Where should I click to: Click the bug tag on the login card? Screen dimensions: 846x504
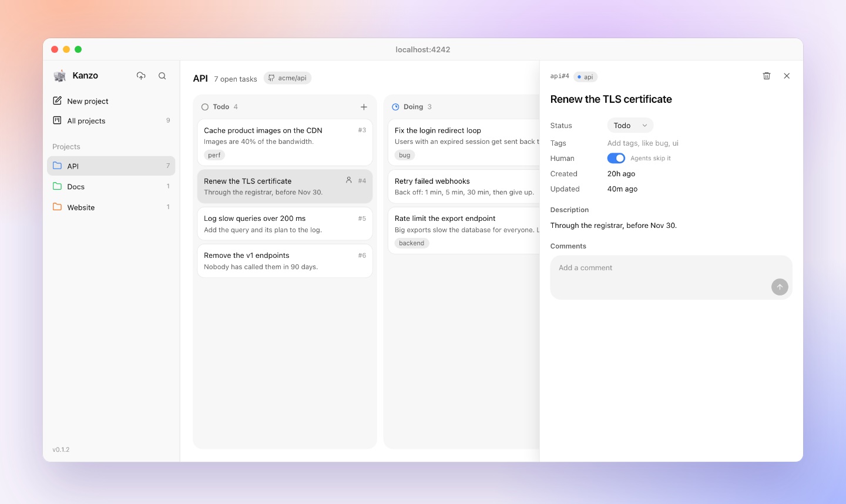coord(405,155)
